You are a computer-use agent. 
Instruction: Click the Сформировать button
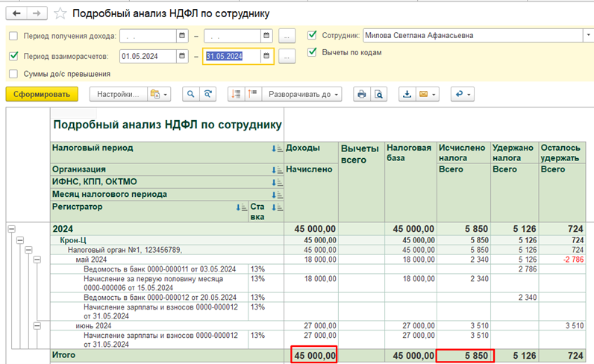(42, 95)
